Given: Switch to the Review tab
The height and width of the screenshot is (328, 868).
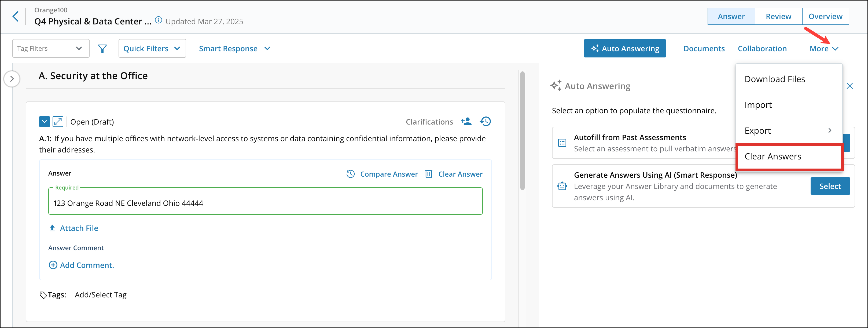Looking at the screenshot, I should (x=778, y=17).
